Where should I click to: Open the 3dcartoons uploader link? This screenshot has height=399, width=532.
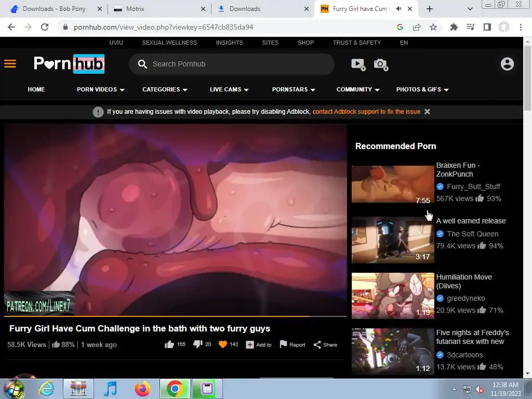coord(465,355)
